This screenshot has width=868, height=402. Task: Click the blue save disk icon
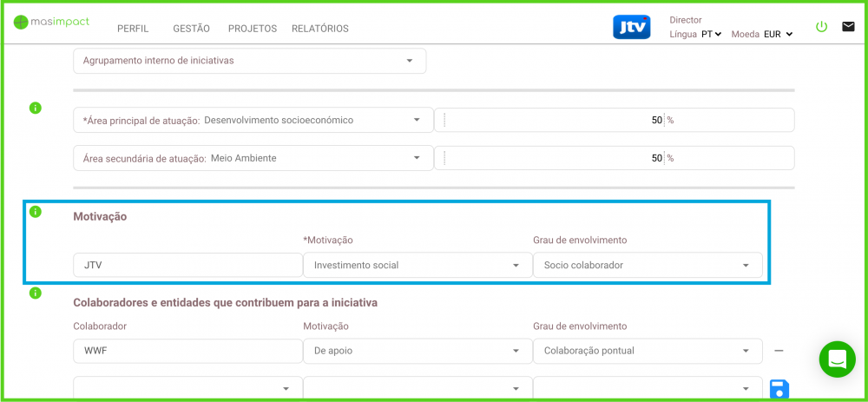click(x=779, y=388)
